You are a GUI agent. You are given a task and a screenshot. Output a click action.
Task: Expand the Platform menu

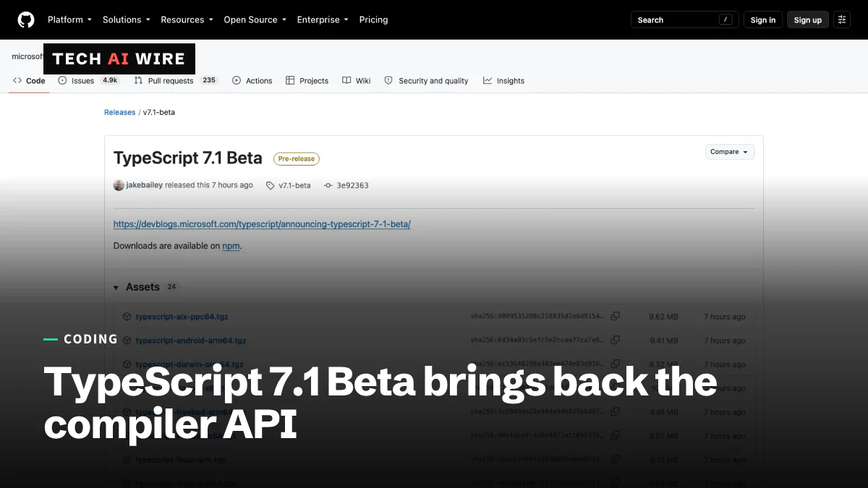(69, 20)
